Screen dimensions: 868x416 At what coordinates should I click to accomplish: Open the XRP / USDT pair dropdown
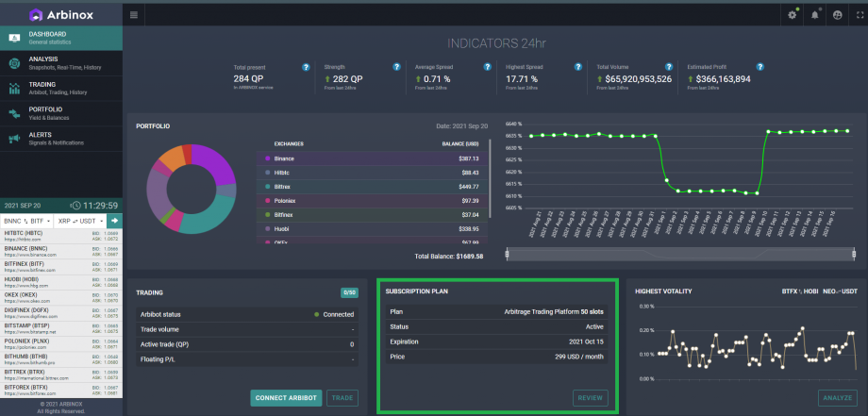80,221
